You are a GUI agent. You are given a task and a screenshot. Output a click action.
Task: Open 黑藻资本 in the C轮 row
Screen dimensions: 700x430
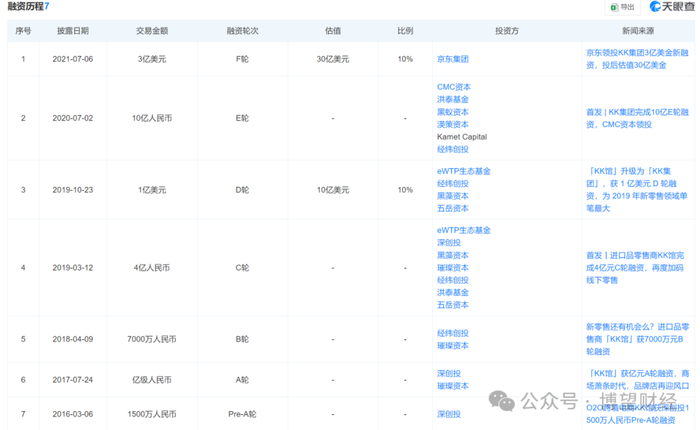tap(453, 255)
